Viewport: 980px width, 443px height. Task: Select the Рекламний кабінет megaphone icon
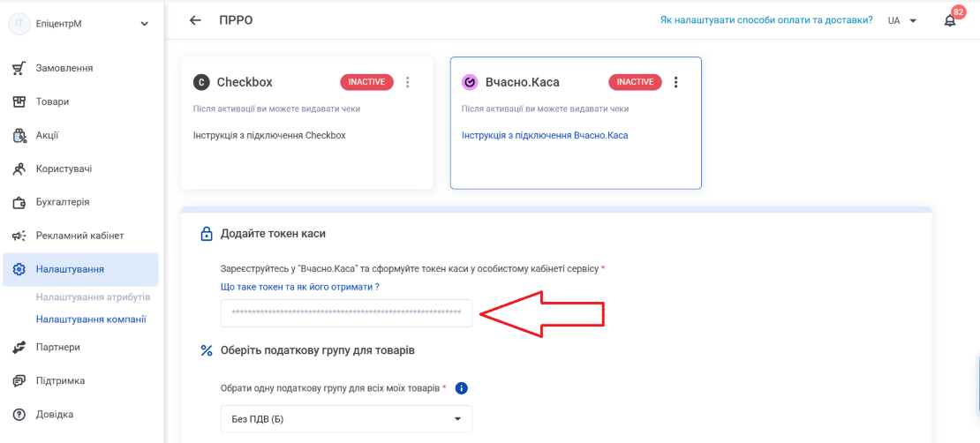19,237
